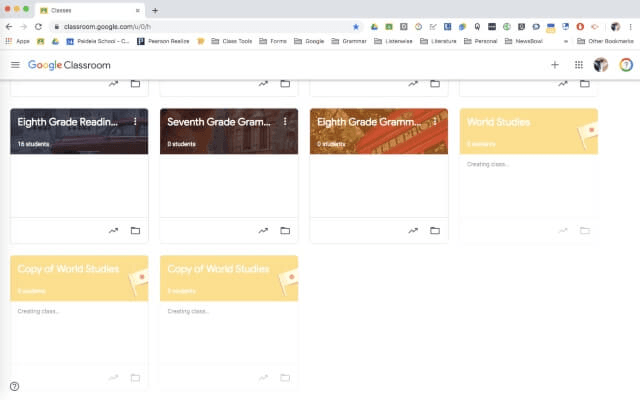Open the Class Tools bookmark folder

tap(231, 41)
